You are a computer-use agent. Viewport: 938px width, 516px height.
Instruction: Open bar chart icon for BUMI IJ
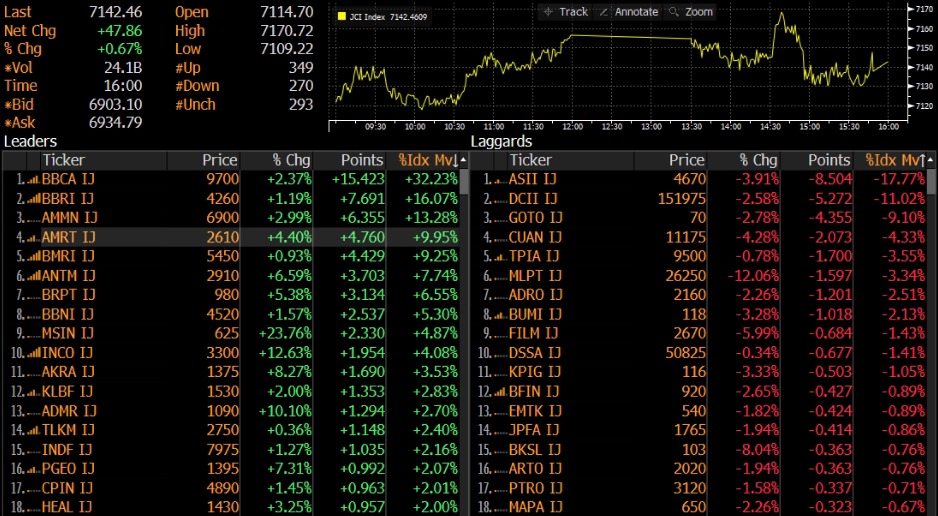501,315
